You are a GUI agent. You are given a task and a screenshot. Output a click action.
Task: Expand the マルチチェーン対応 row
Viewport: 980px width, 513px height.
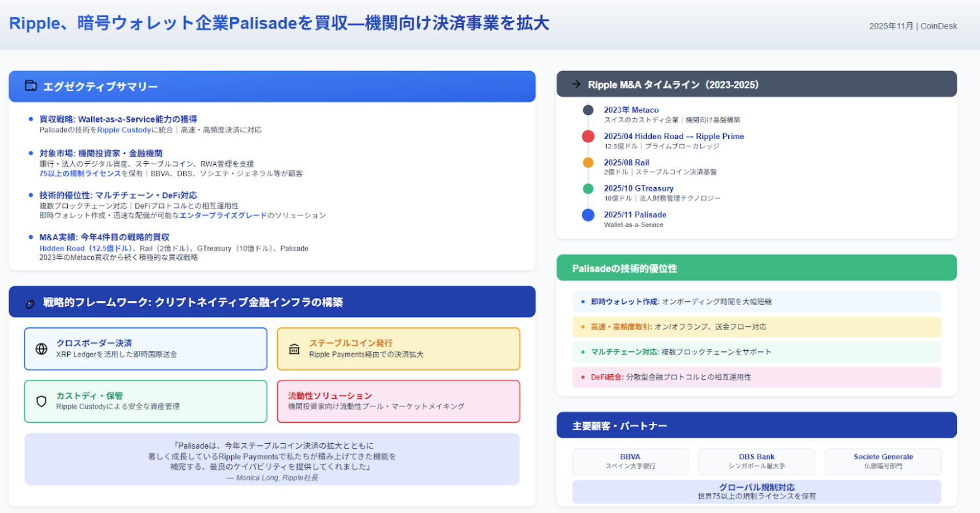[680, 352]
